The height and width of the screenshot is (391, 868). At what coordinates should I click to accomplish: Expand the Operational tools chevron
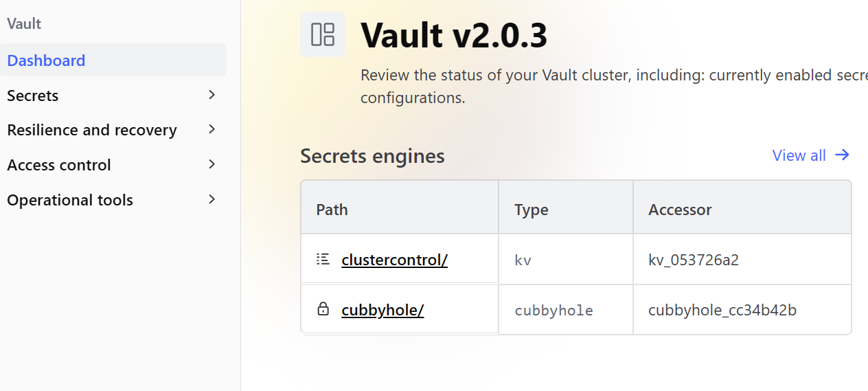(212, 199)
